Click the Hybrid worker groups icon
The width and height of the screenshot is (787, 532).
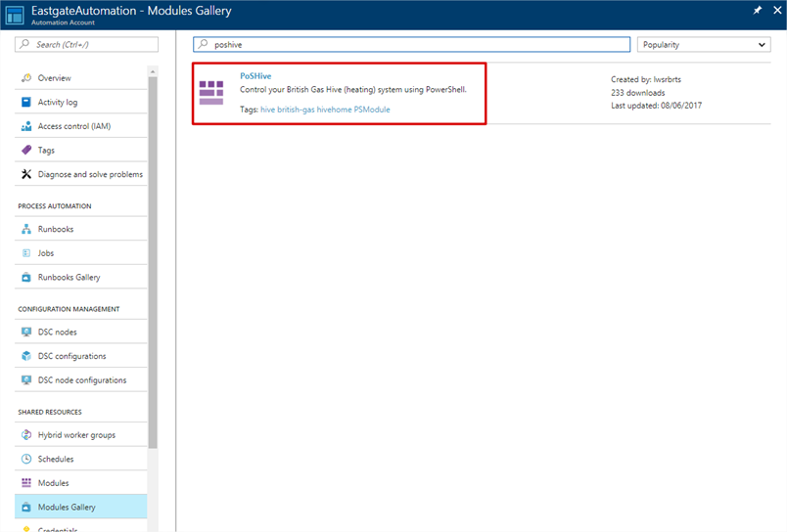[26, 435]
